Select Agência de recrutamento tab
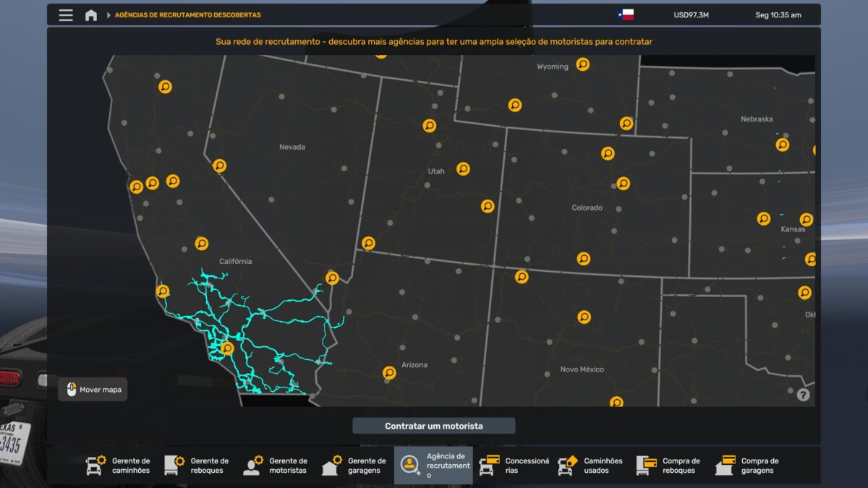 433,466
